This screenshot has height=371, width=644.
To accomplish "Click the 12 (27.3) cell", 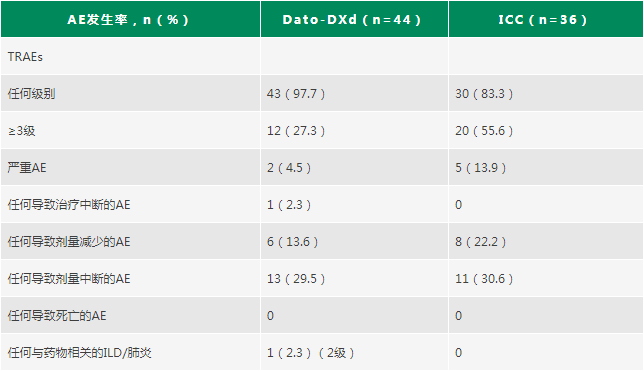I will pos(296,131).
